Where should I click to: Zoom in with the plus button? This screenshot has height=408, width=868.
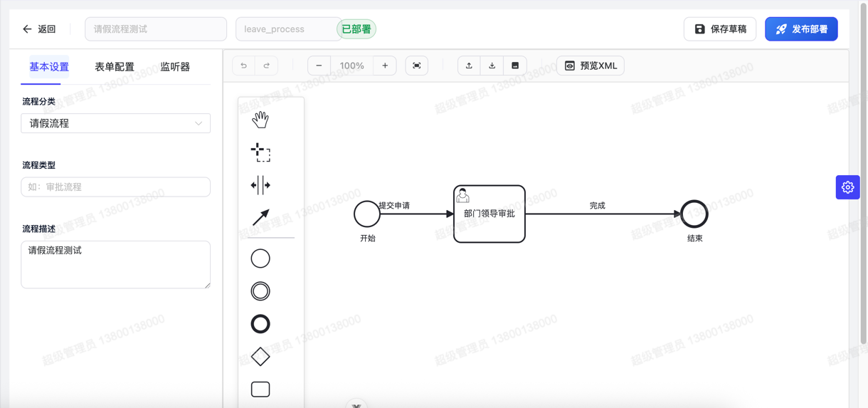click(385, 66)
